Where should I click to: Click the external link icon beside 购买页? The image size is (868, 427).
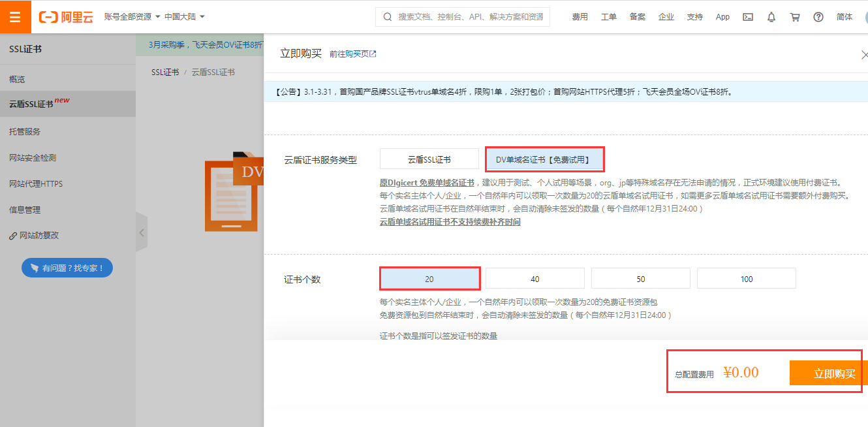point(373,54)
